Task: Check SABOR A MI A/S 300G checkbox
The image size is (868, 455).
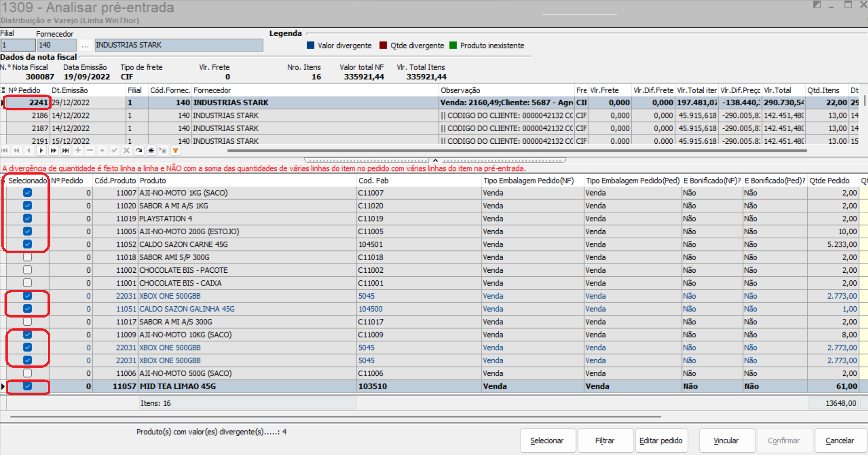Action: [x=28, y=322]
